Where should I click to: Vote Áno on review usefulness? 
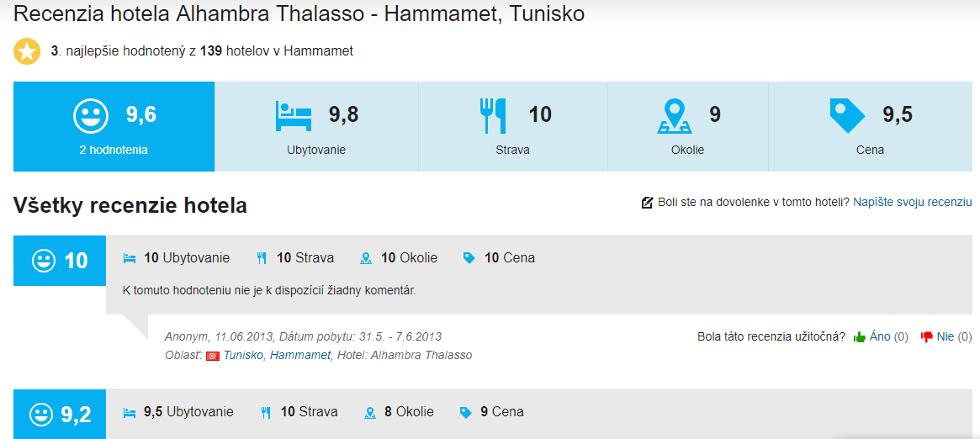(x=880, y=337)
